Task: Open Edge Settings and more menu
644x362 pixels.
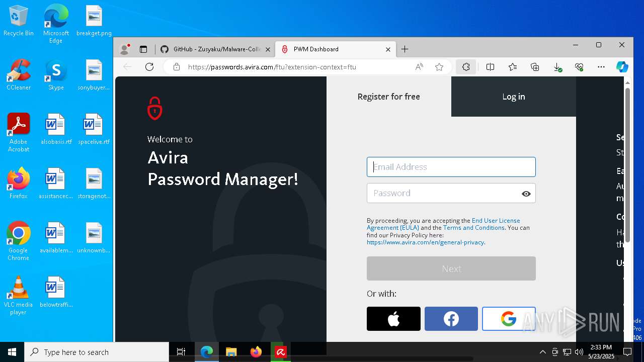Action: (601, 67)
